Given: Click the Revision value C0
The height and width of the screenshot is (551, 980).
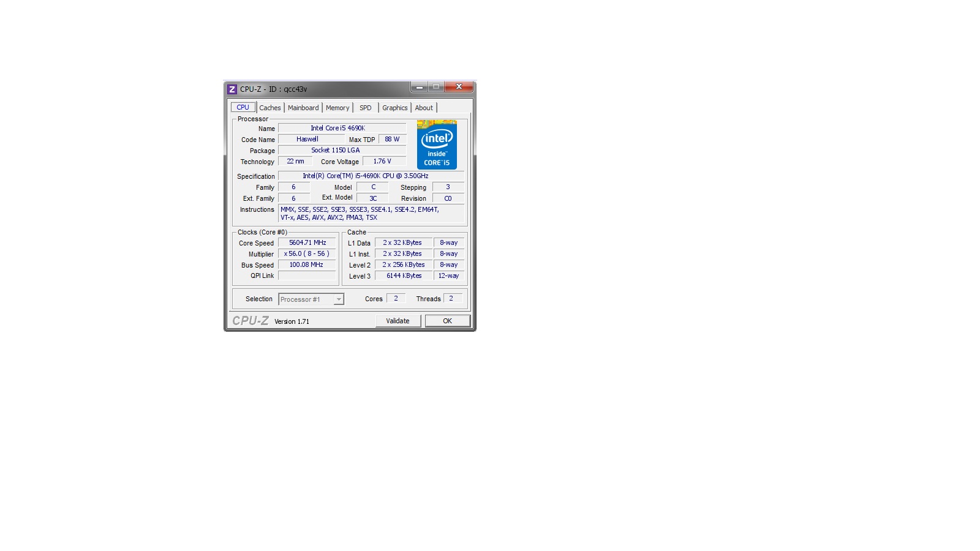Looking at the screenshot, I should (x=448, y=198).
